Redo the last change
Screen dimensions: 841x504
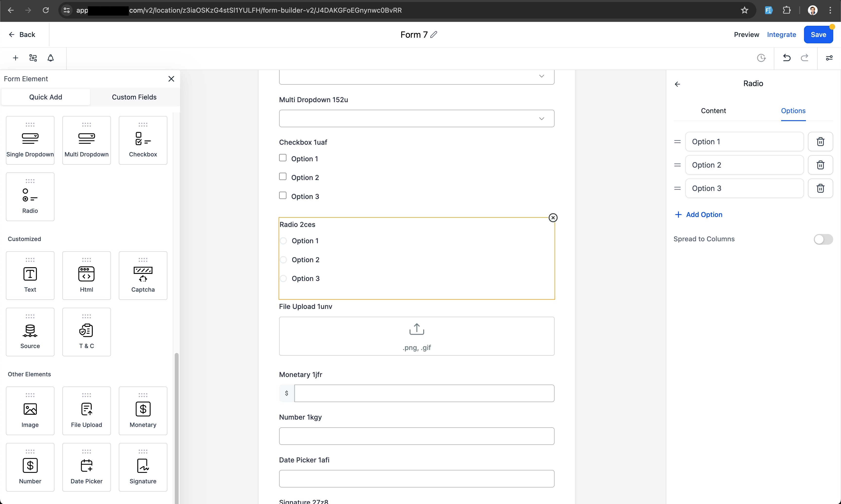click(804, 58)
